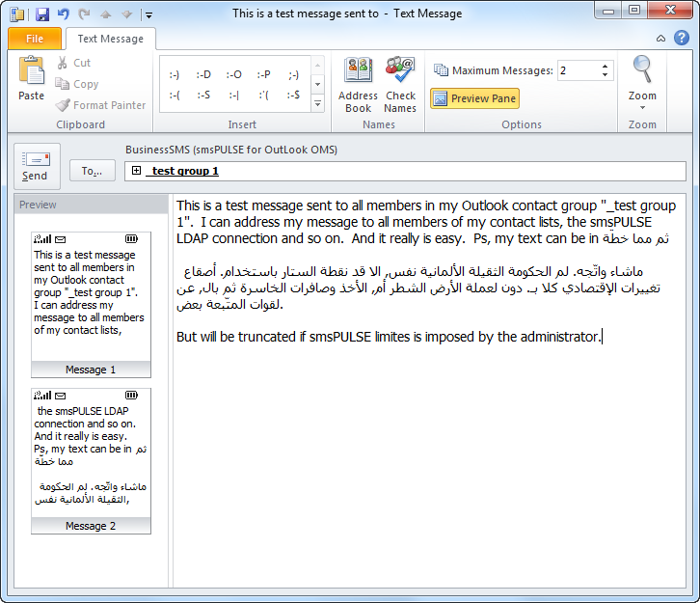Click the Undo arrow icon
Screen dimensions: 700x603
64,14
